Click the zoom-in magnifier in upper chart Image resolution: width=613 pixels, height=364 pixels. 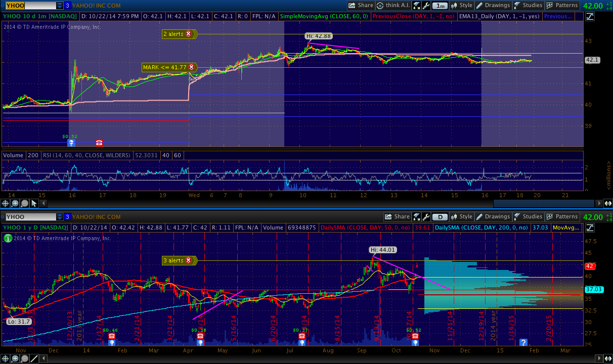[x=15, y=203]
